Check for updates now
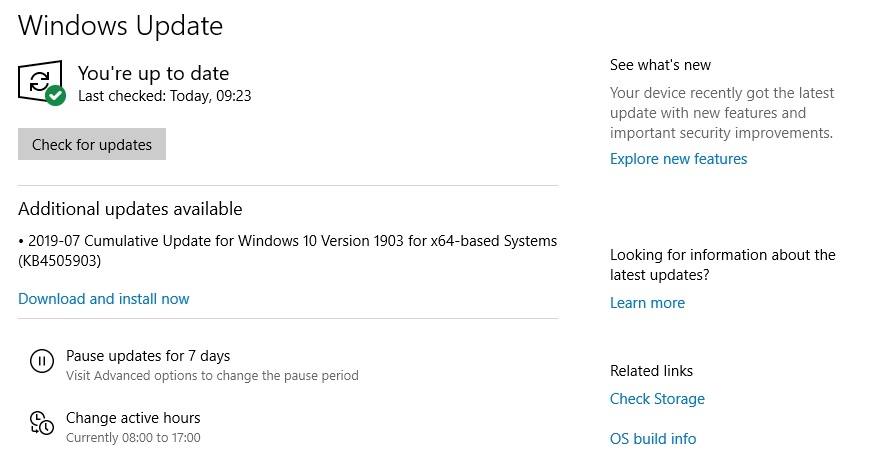The width and height of the screenshot is (874, 455). [x=92, y=144]
